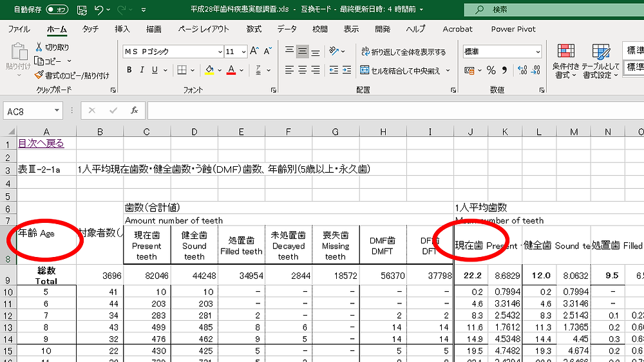644x362 pixels.
Task: Increase font size with large A icon
Action: point(254,51)
